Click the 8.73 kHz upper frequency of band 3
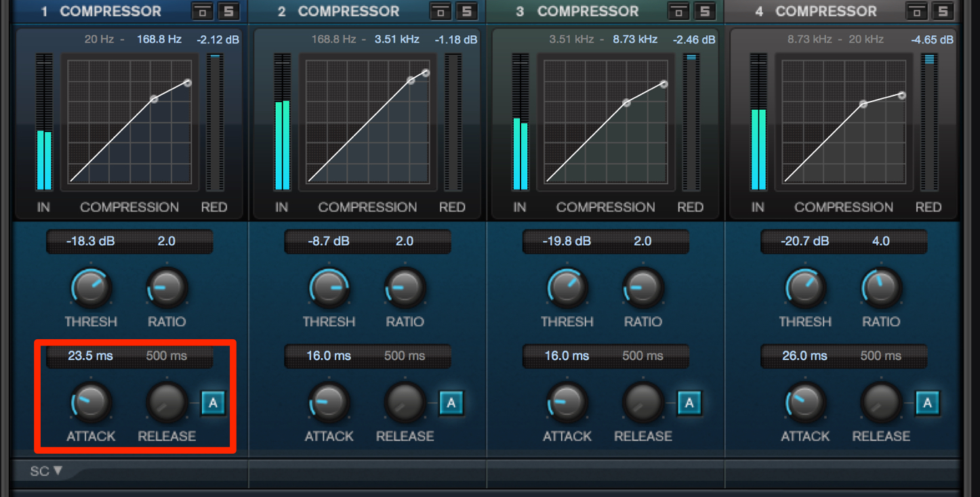 coord(635,39)
